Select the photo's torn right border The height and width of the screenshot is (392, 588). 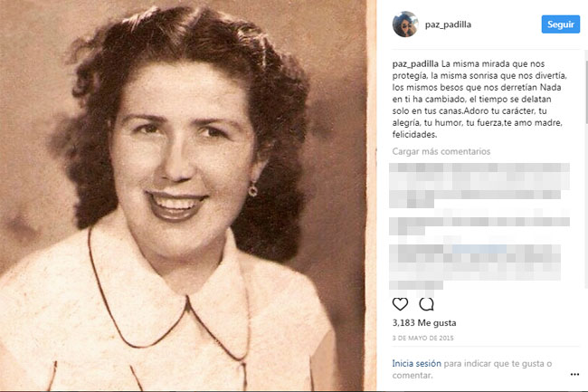[x=371, y=195]
